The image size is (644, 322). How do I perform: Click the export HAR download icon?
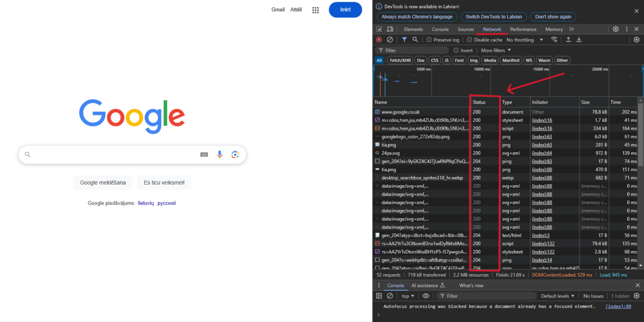coord(579,40)
